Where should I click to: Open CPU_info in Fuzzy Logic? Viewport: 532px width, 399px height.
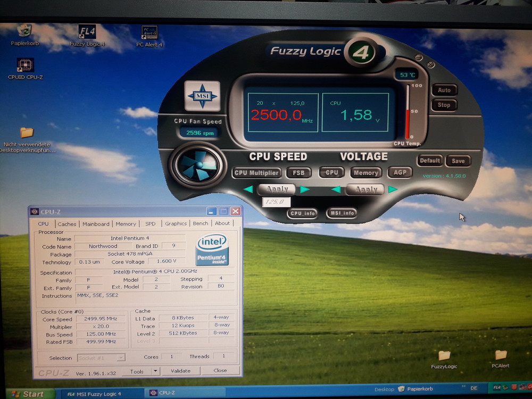pyautogui.click(x=303, y=213)
